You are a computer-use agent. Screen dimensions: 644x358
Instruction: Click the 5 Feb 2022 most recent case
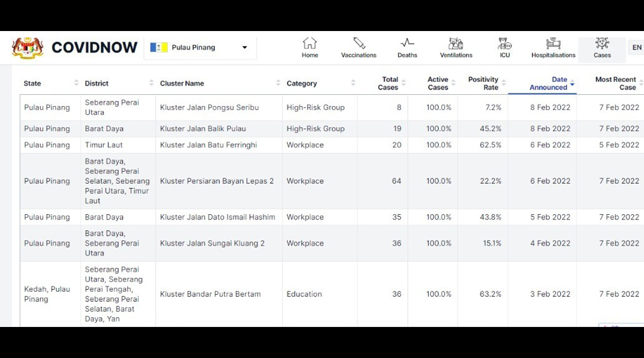click(x=619, y=145)
